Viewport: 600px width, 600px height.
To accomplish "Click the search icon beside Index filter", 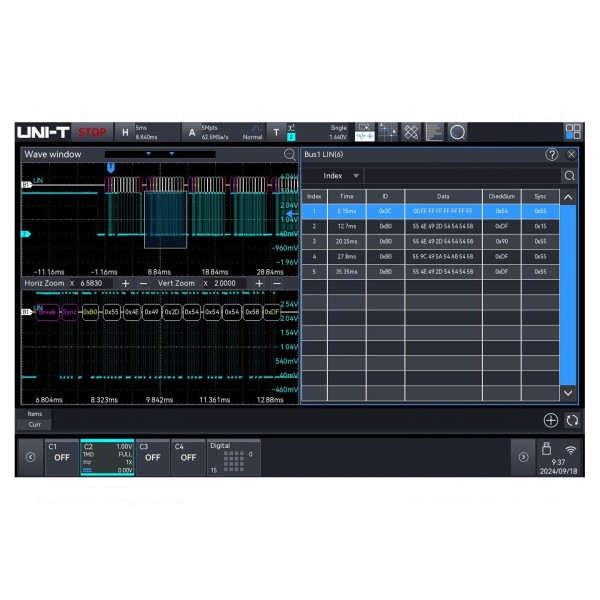I will pyautogui.click(x=569, y=176).
